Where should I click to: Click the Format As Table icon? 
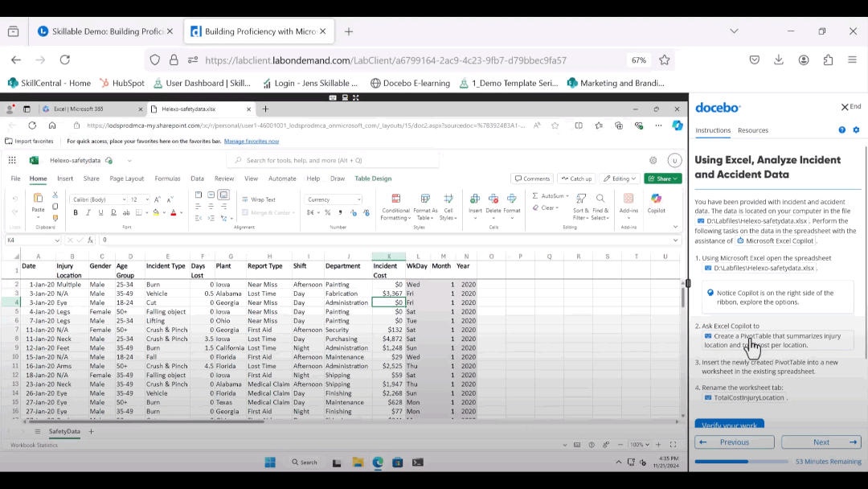pos(425,199)
